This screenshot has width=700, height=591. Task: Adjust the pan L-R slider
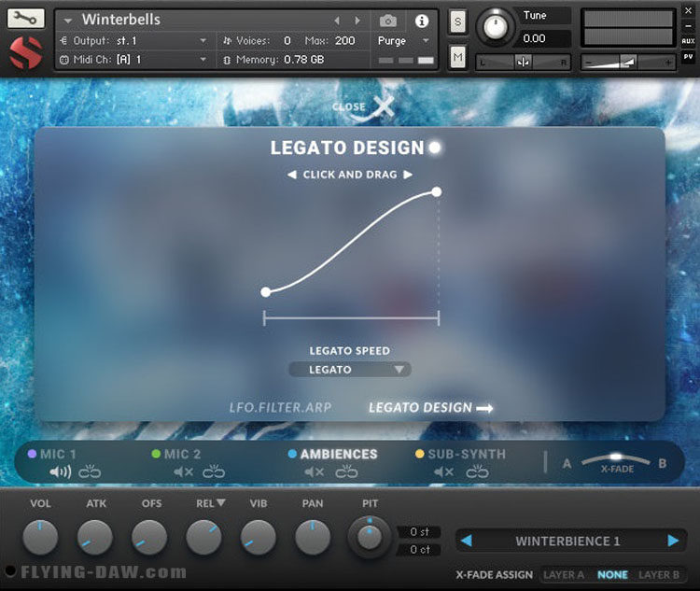coord(523,63)
